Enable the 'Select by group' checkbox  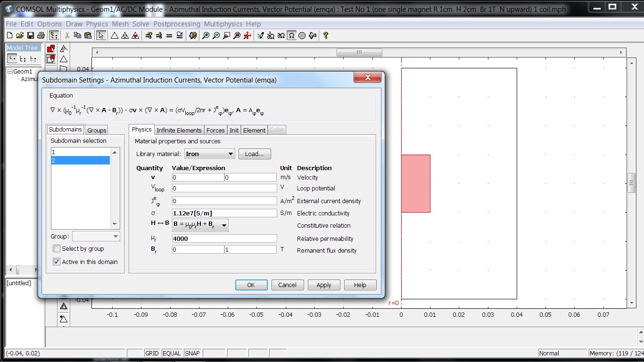tap(57, 249)
